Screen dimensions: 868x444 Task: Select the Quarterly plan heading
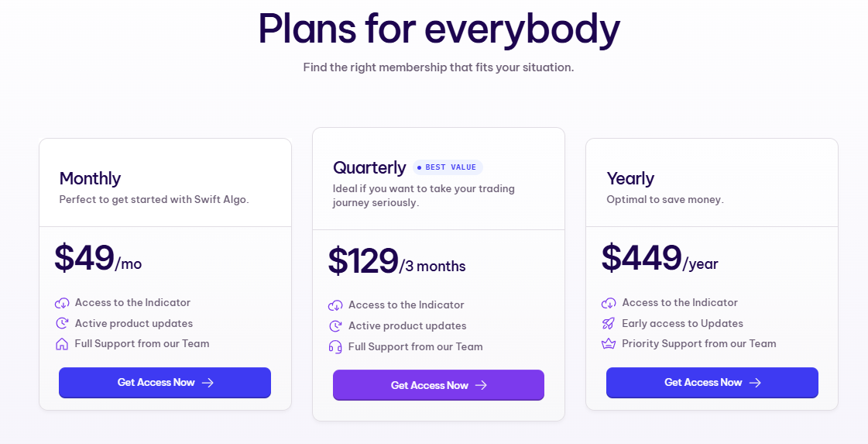pyautogui.click(x=370, y=167)
